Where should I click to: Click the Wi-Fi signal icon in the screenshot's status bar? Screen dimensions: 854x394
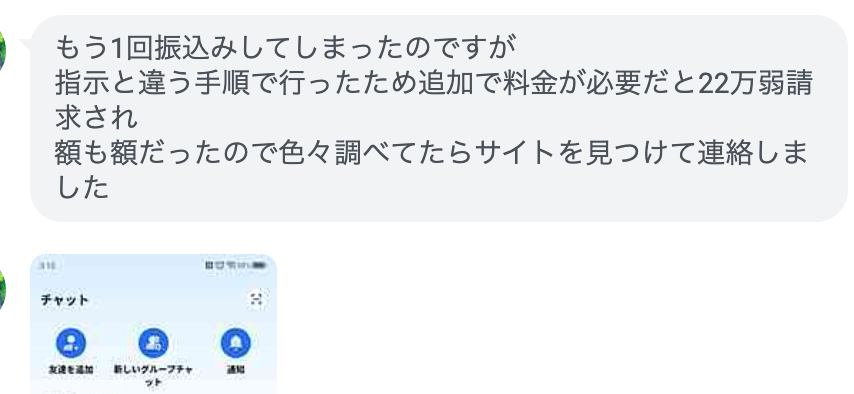tap(231, 265)
